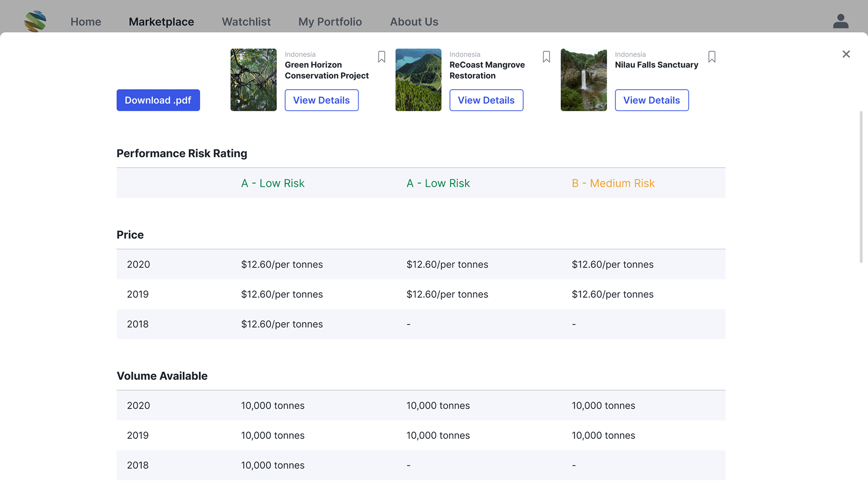This screenshot has width=868, height=488.
Task: Navigate to My Portfolio
Action: pos(330,22)
